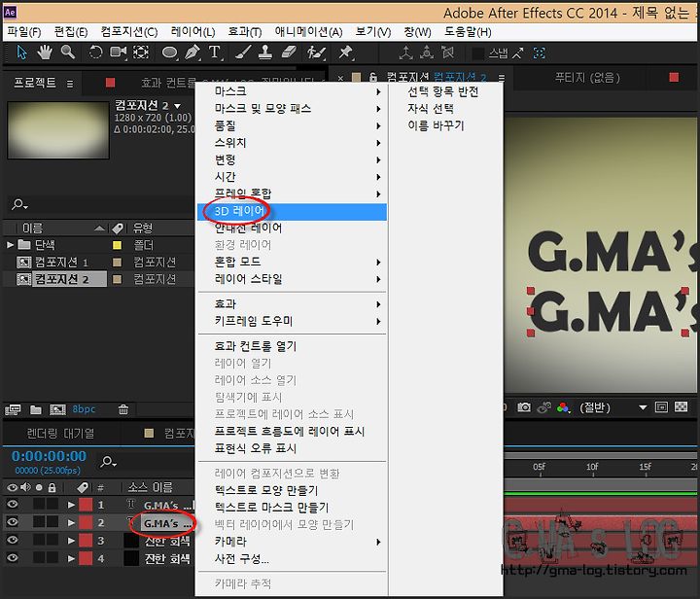Toggle the transparency grid icon in viewer
Screen dimensions: 700x599
click(x=681, y=406)
